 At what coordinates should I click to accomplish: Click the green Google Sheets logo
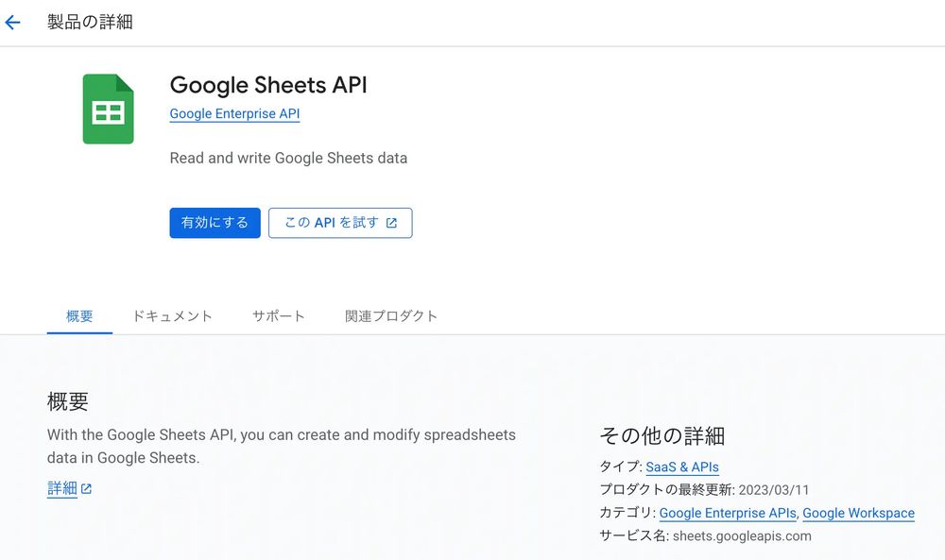click(109, 110)
